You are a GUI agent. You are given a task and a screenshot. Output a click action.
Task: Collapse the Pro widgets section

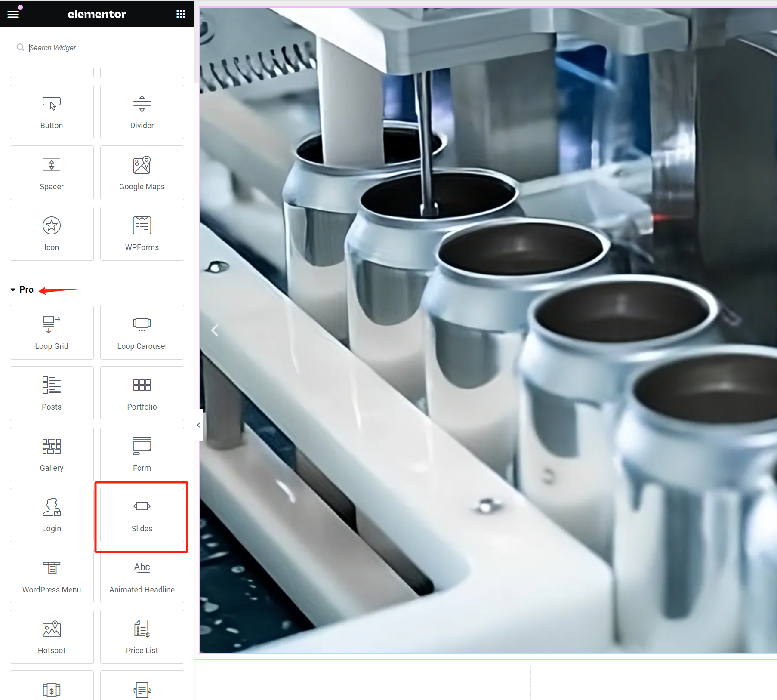click(13, 290)
